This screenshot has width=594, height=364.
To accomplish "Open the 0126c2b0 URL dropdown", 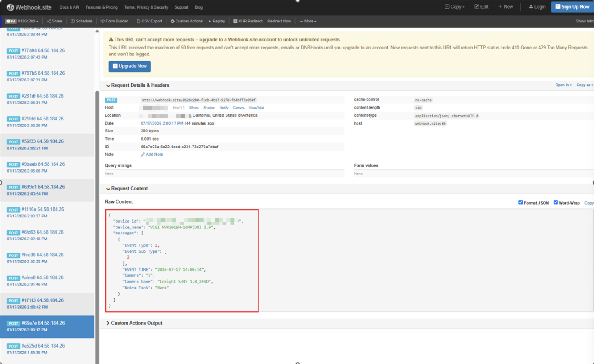I will point(28,21).
